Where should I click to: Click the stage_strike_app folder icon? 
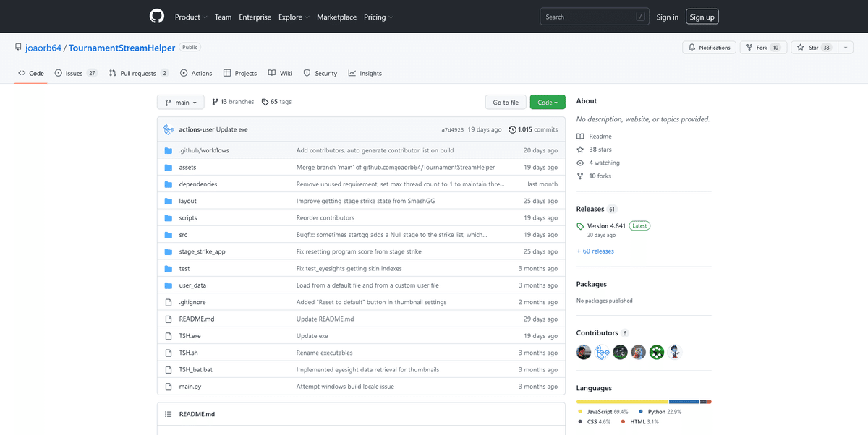[168, 251]
